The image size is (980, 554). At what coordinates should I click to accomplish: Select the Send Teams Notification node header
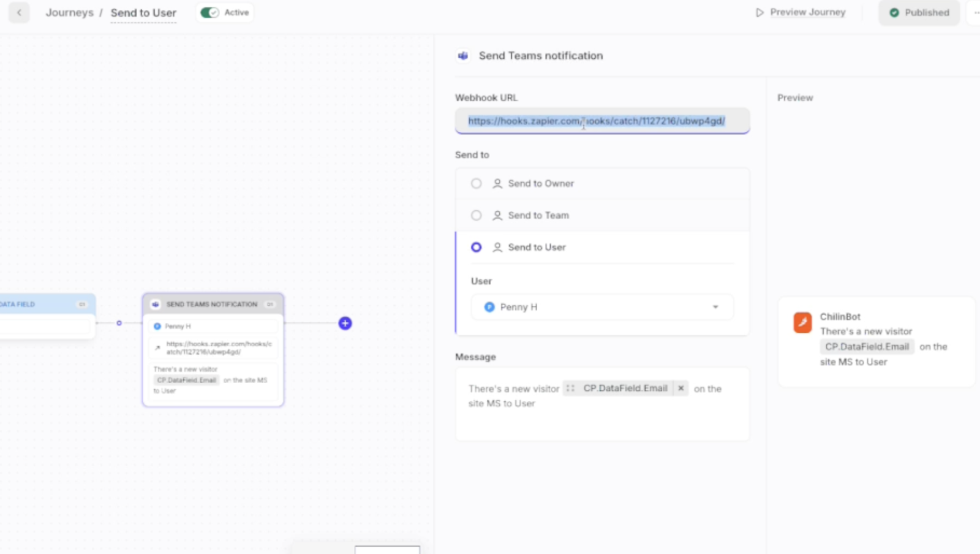pyautogui.click(x=211, y=304)
